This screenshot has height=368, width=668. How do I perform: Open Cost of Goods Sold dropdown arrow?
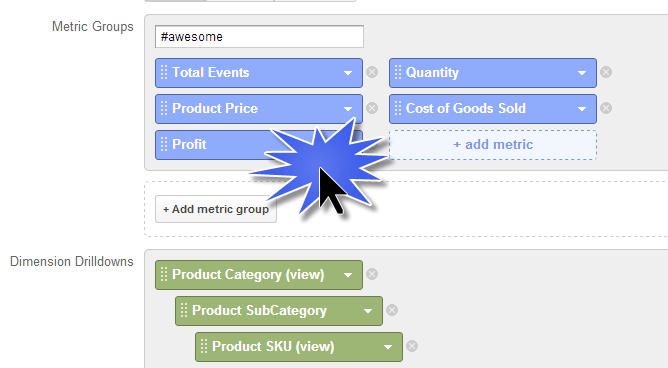pyautogui.click(x=582, y=109)
